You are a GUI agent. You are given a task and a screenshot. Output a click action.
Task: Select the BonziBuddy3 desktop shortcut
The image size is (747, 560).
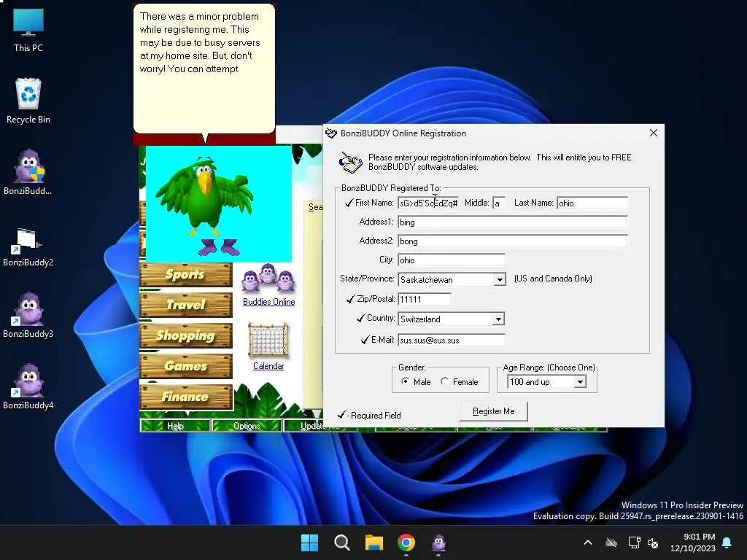(28, 315)
